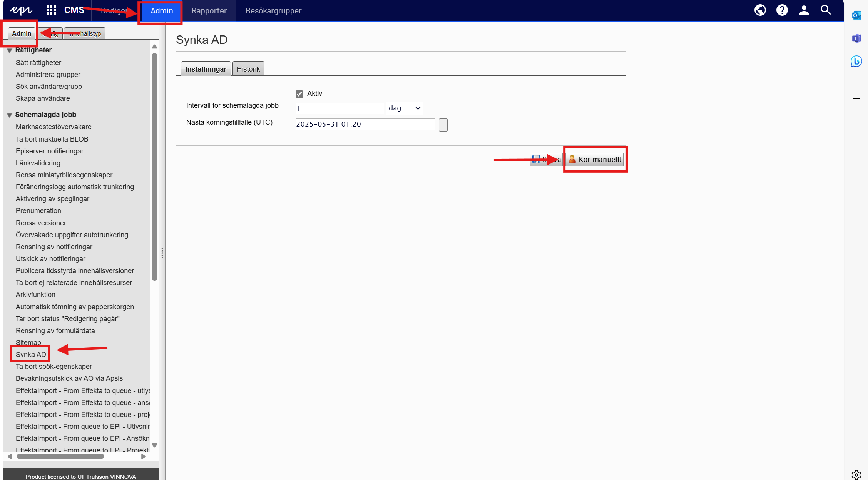The width and height of the screenshot is (868, 480).
Task: Open the help question mark icon
Action: coord(782,10)
